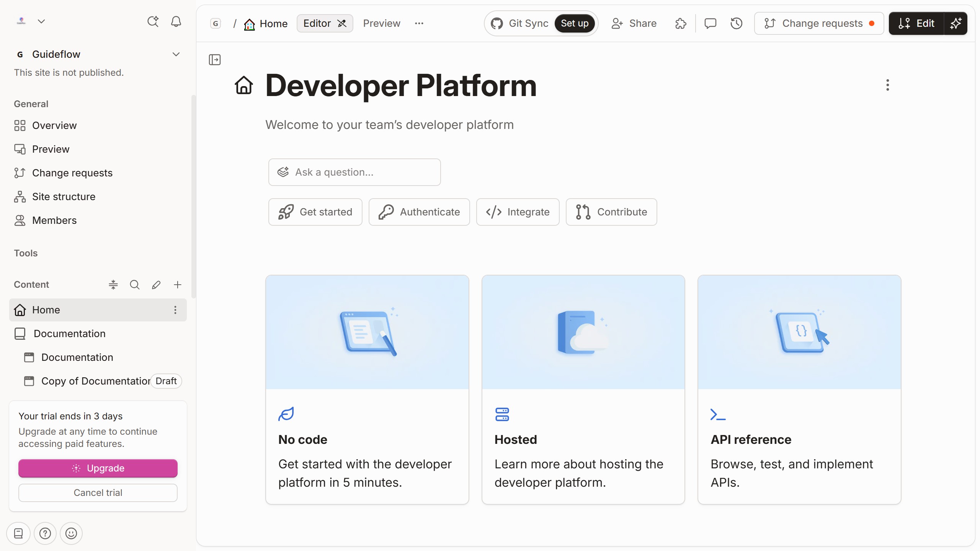980x551 pixels.
Task: Add new content with the plus icon
Action: (x=178, y=285)
